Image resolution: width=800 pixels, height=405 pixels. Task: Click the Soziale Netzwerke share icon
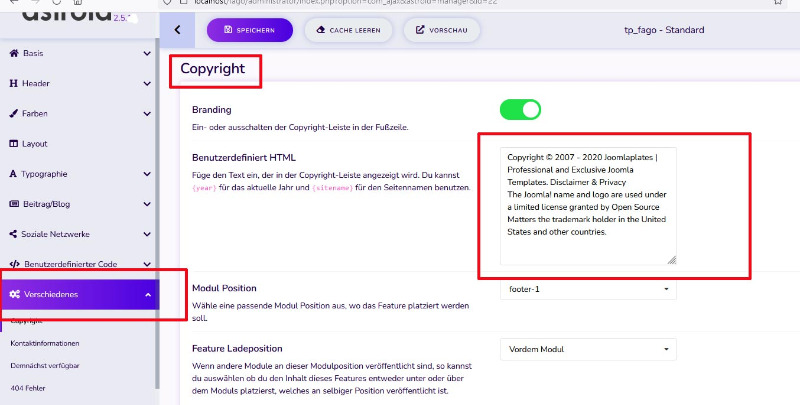tap(13, 234)
